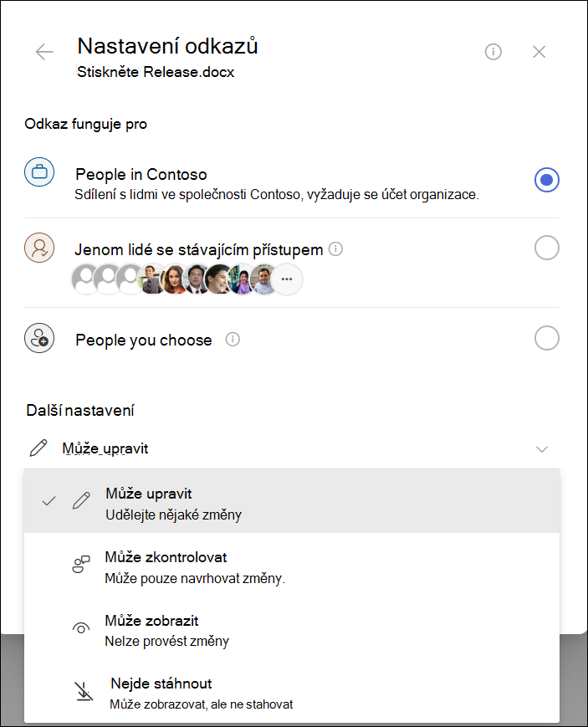
Task: Collapse the Může upravit dropdown chevron
Action: (542, 448)
